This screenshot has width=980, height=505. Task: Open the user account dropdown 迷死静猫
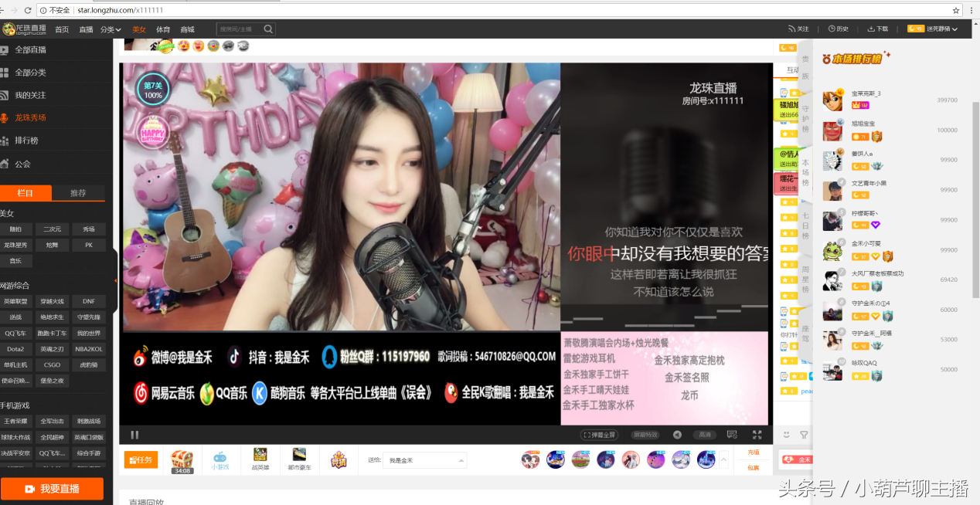coord(934,29)
